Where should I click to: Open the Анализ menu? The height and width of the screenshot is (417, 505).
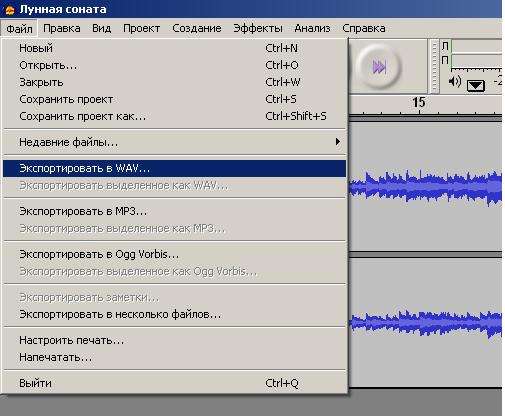[x=312, y=28]
